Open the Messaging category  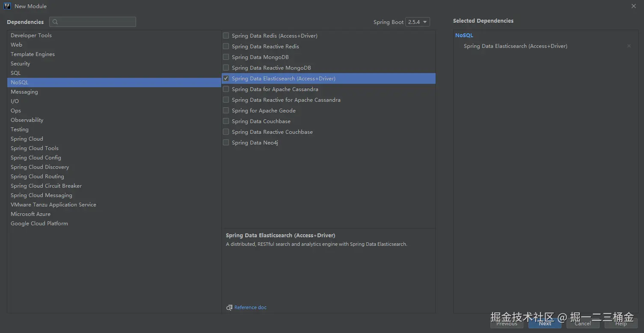tap(114, 92)
